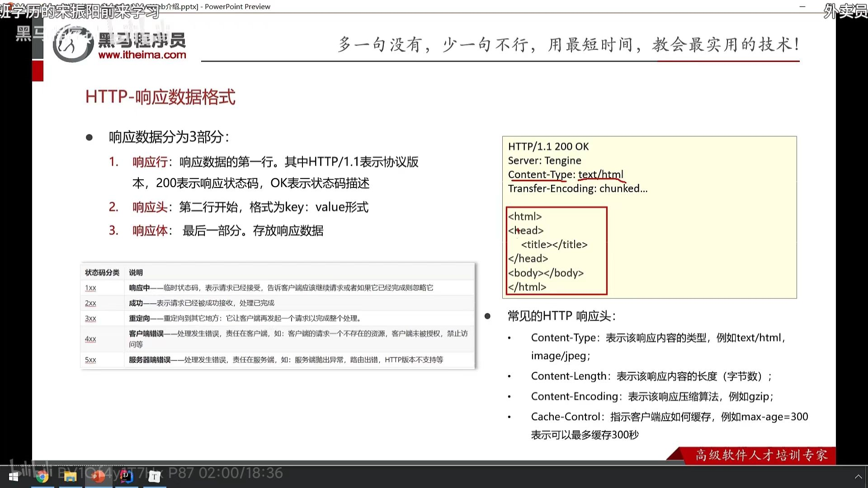Image resolution: width=868 pixels, height=488 pixels.
Task: Click the underlined Content-Type: text/html line
Action: click(565, 174)
